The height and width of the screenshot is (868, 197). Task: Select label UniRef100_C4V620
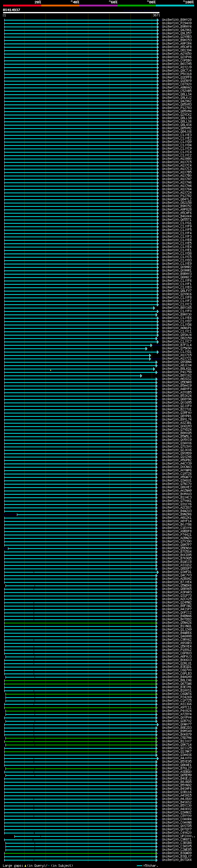coord(177,833)
